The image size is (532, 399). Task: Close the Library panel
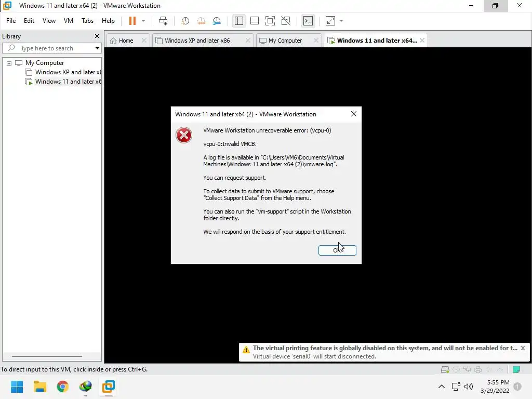[97, 36]
